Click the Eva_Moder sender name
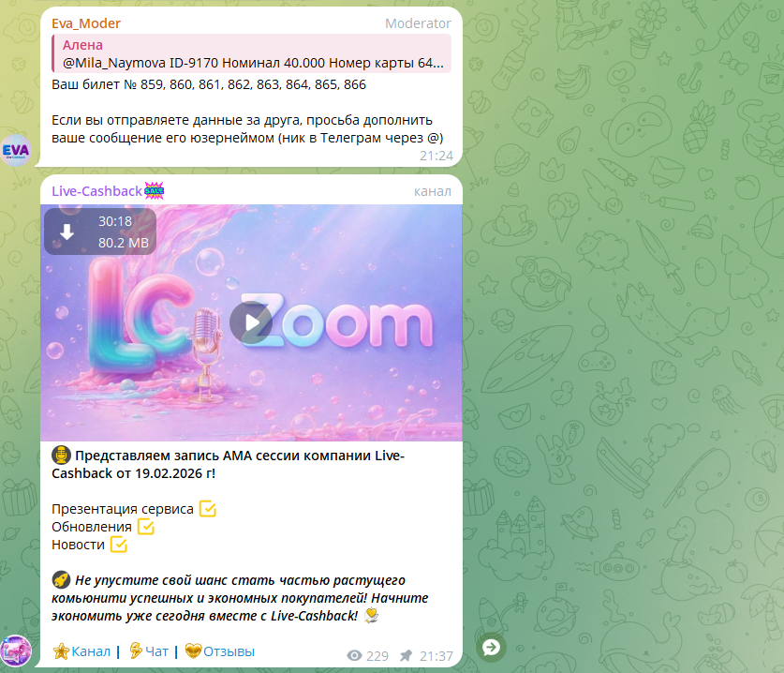Viewport: 784px width, 673px height. pyautogui.click(x=86, y=23)
